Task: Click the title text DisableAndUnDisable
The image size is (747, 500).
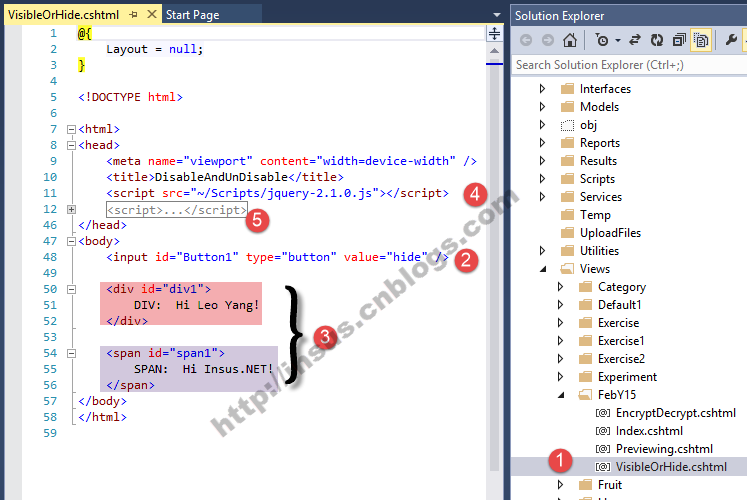Action: [221, 177]
